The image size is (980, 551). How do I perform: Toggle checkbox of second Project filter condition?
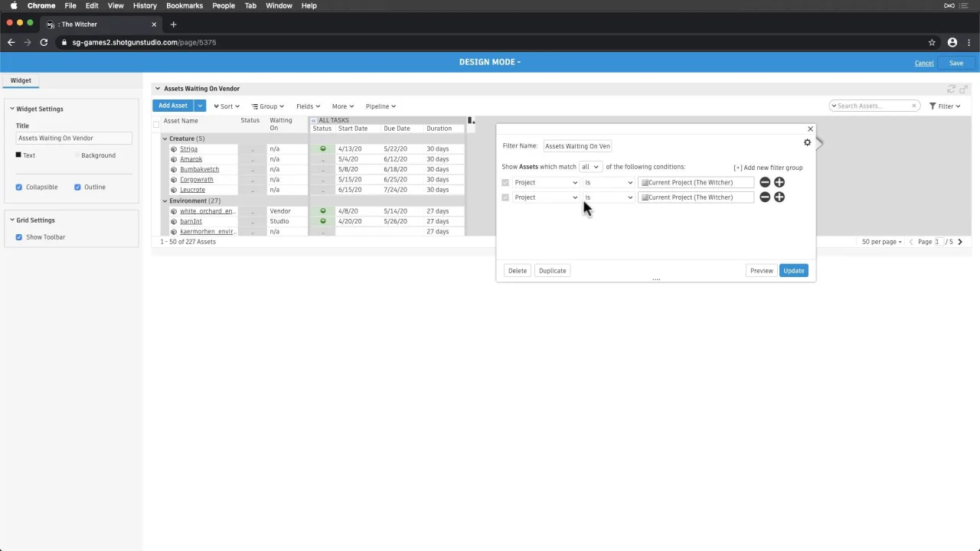(x=505, y=197)
